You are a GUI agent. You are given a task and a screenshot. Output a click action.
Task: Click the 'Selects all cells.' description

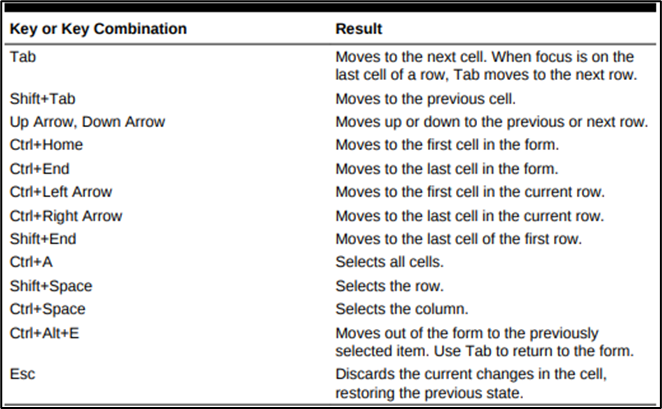point(390,262)
